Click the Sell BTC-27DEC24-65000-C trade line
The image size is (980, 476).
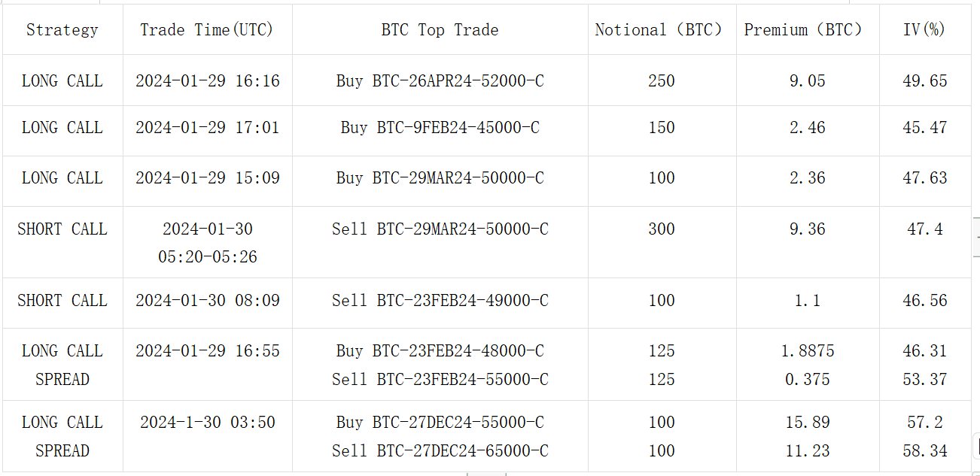[440, 451]
